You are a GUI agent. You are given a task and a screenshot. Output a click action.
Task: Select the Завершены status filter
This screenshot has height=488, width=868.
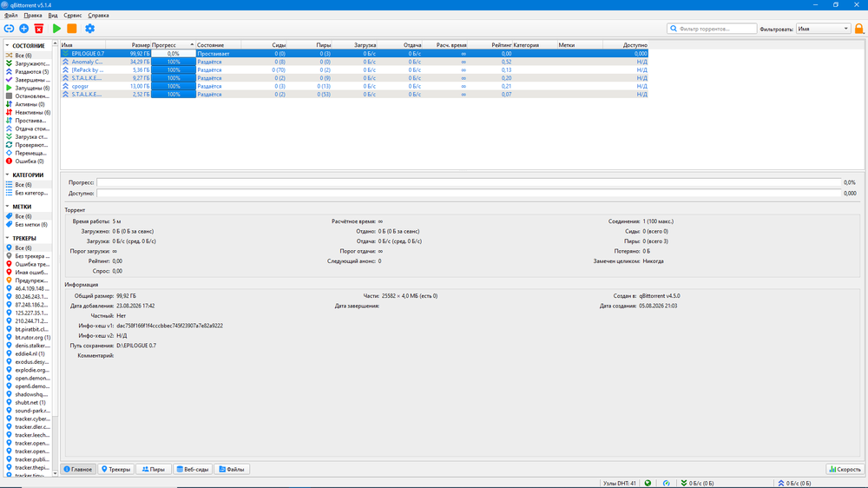tap(28, 80)
